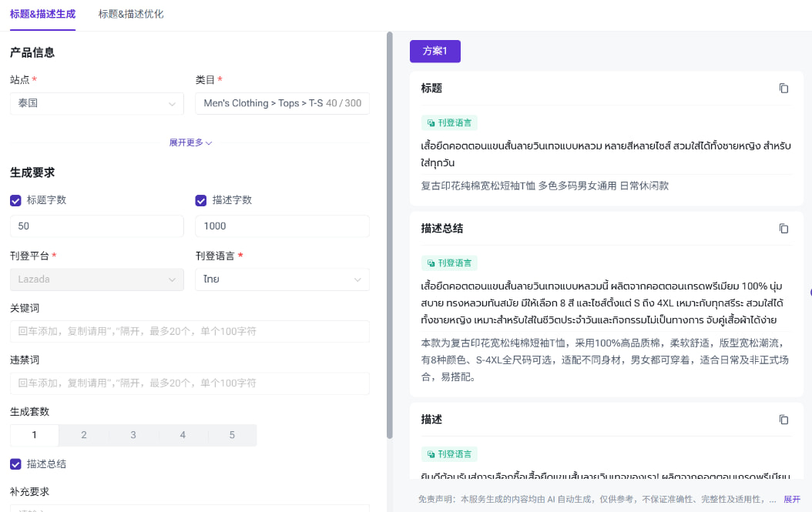
Task: Click the 产品信息 heading
Action: (32, 52)
